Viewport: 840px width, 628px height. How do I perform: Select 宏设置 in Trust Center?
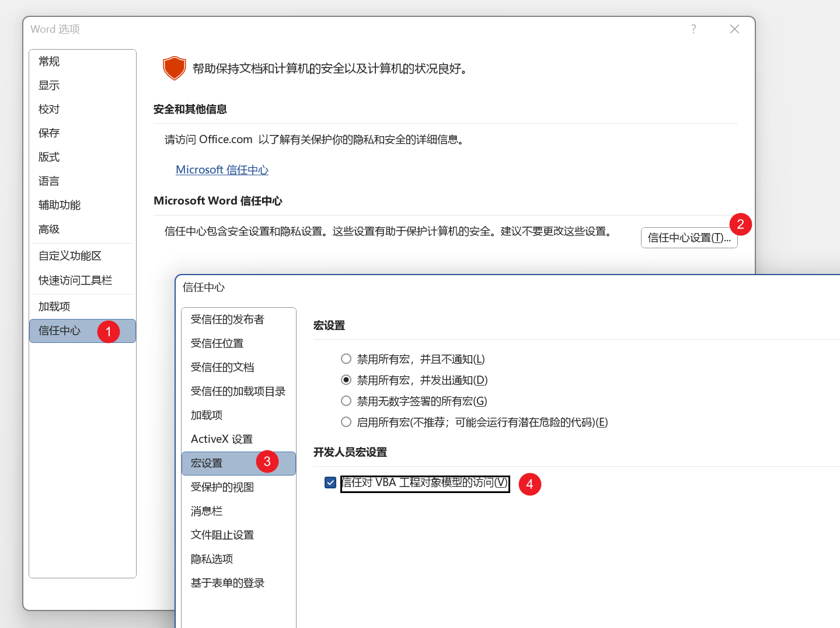[x=238, y=463]
